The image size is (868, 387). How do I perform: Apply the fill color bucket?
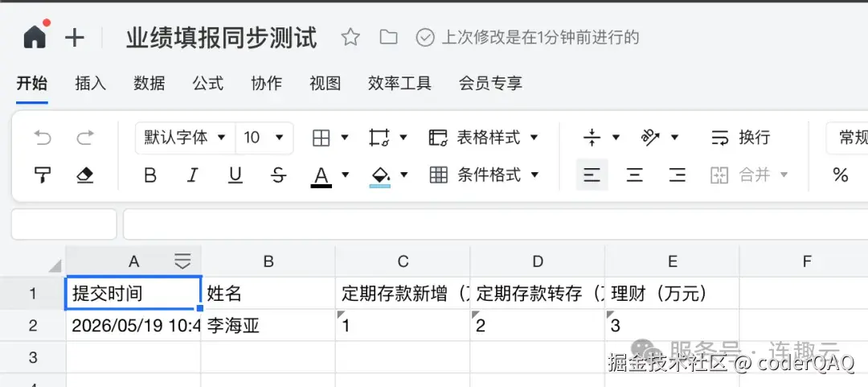click(x=379, y=177)
